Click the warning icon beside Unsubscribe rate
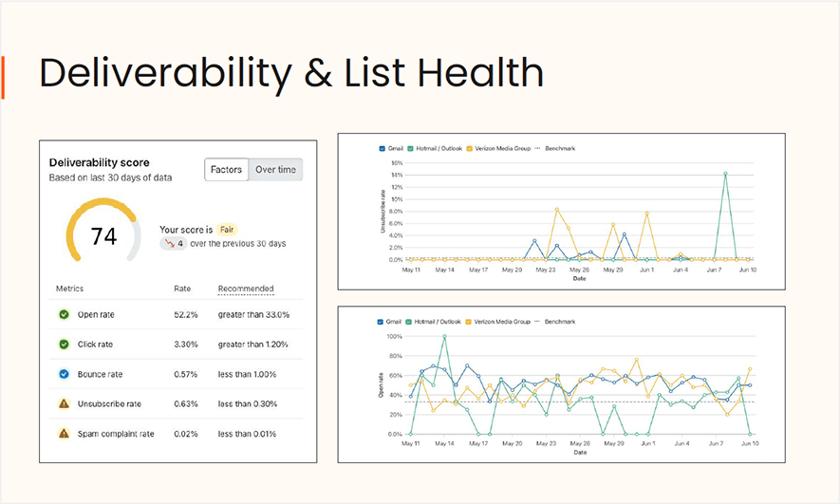The height and width of the screenshot is (504, 840). click(65, 403)
